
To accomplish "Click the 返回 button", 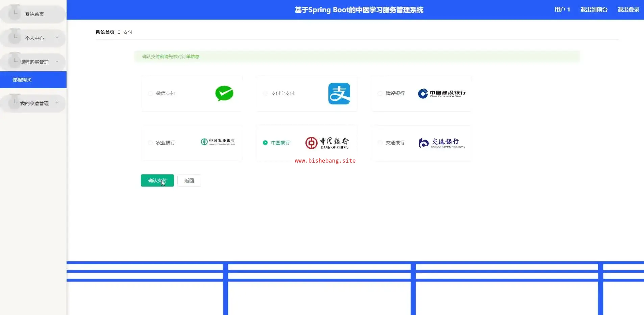I will pos(189,180).
